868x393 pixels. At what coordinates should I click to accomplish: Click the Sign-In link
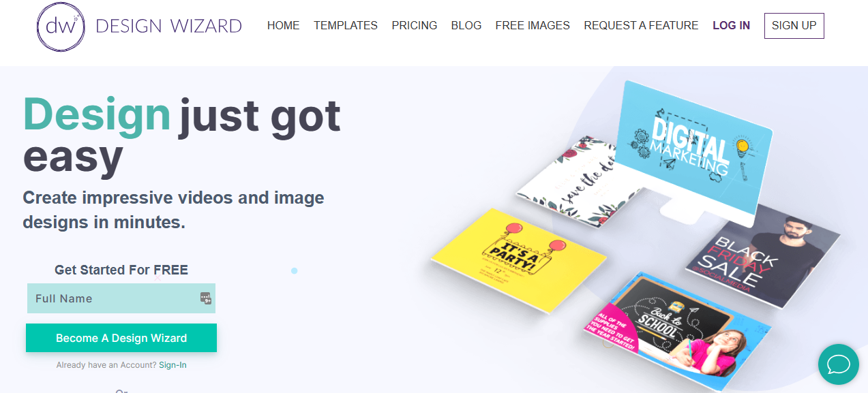pos(173,365)
